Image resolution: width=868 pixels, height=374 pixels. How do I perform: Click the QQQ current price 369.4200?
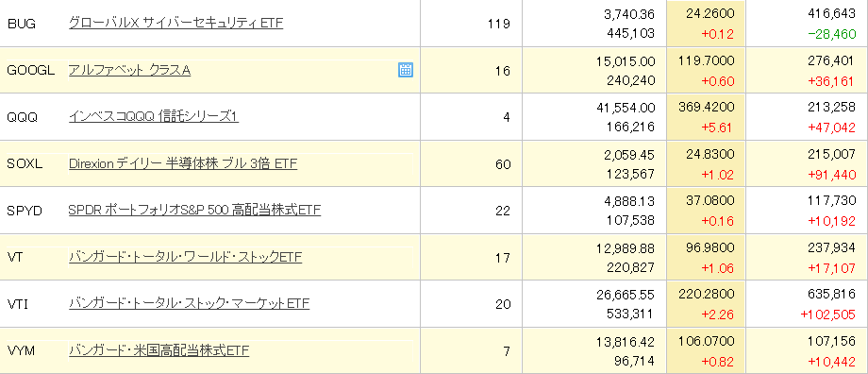[x=706, y=108]
